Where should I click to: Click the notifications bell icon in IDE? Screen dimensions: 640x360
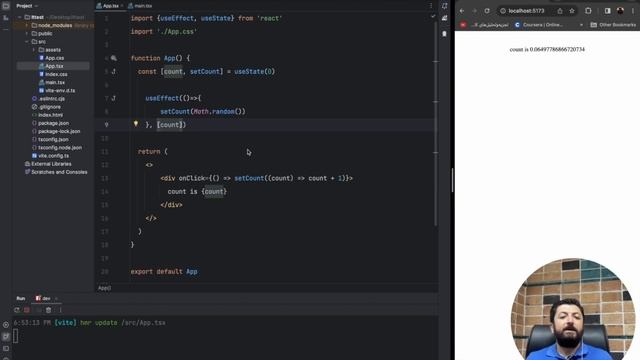tap(444, 6)
